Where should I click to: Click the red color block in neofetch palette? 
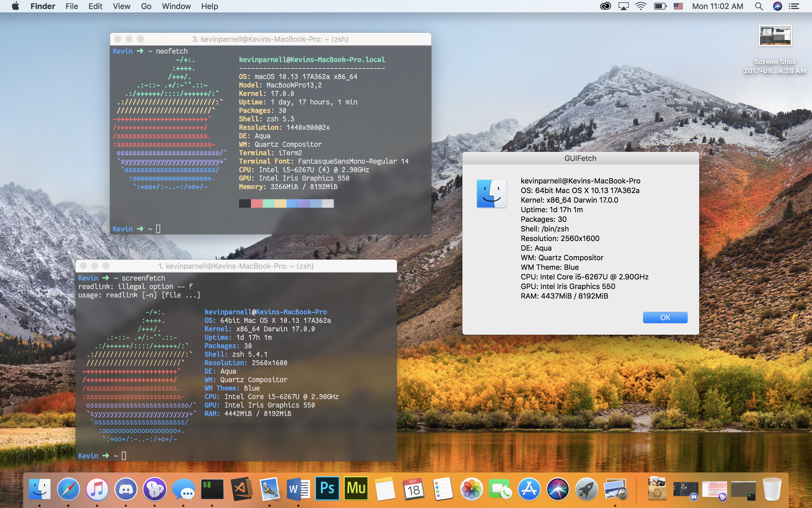click(x=257, y=203)
